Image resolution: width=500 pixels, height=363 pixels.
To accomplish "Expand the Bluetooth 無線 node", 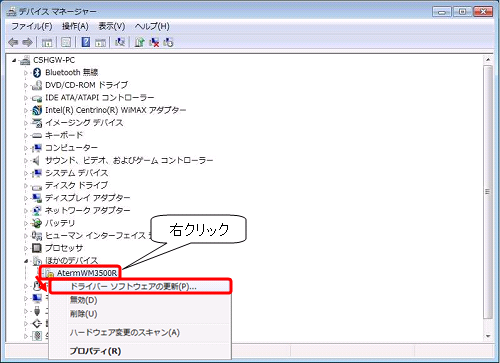I will tap(26, 73).
